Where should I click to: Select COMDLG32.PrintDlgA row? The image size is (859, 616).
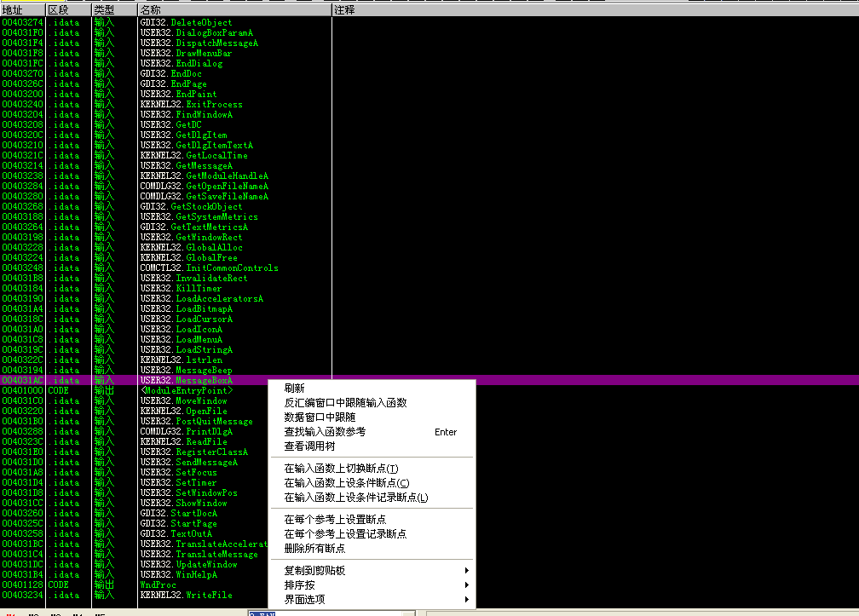click(187, 431)
